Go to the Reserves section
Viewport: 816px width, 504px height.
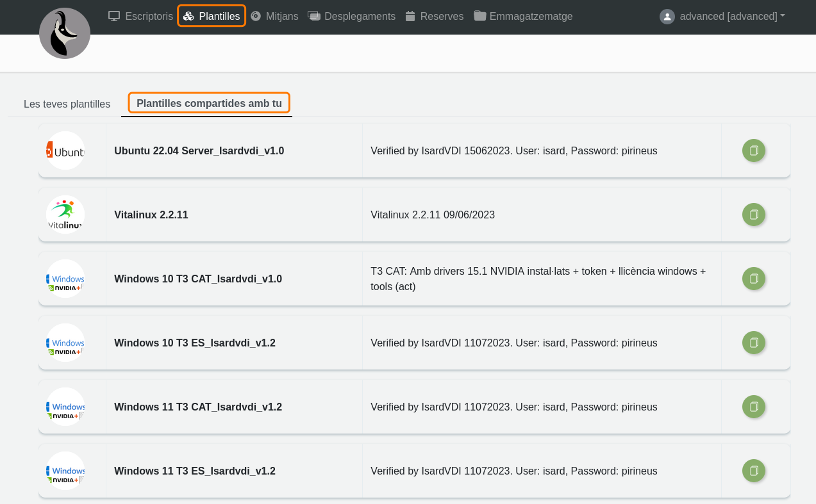pyautogui.click(x=435, y=16)
